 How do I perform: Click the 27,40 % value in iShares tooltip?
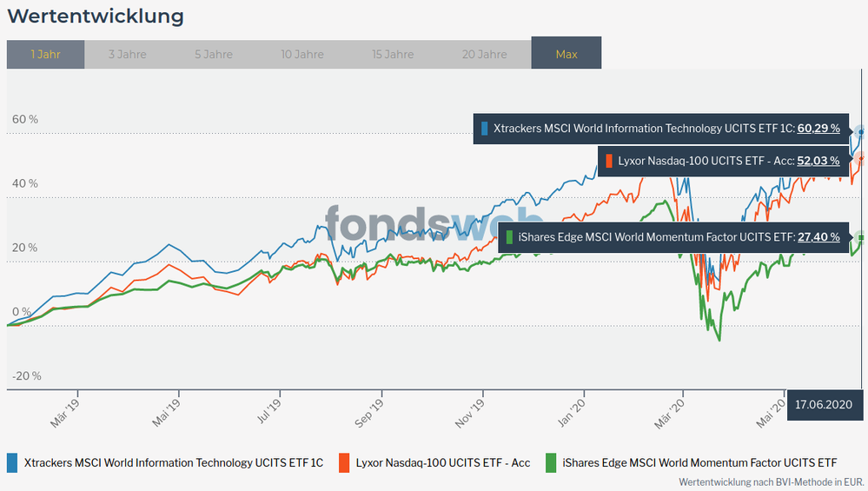[x=818, y=236]
